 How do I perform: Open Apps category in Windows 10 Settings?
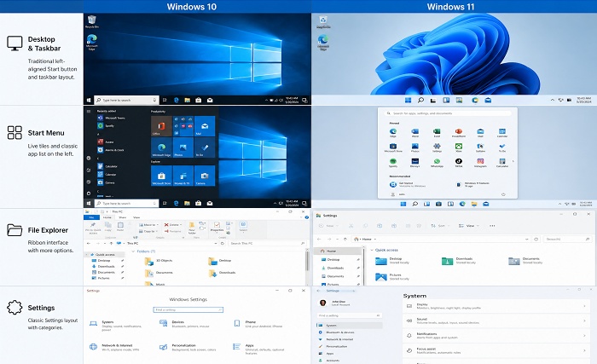259,349
